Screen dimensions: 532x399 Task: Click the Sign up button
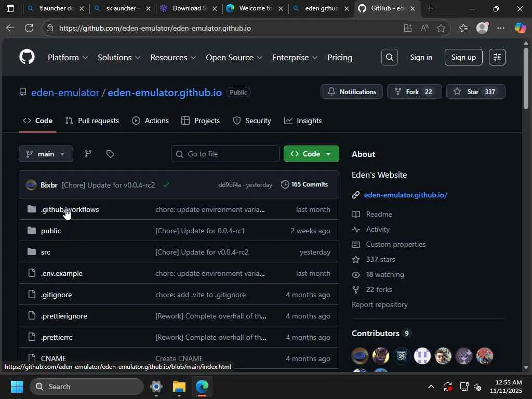tap(463, 57)
